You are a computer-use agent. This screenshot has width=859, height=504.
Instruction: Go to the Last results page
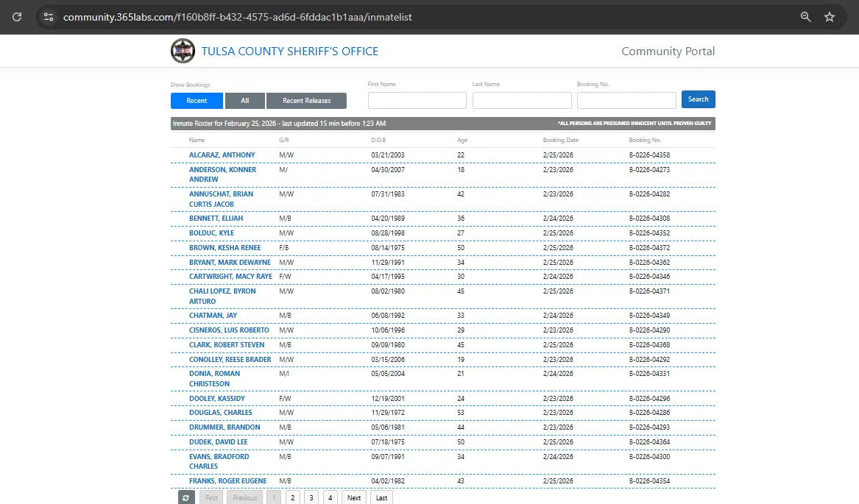coord(381,497)
